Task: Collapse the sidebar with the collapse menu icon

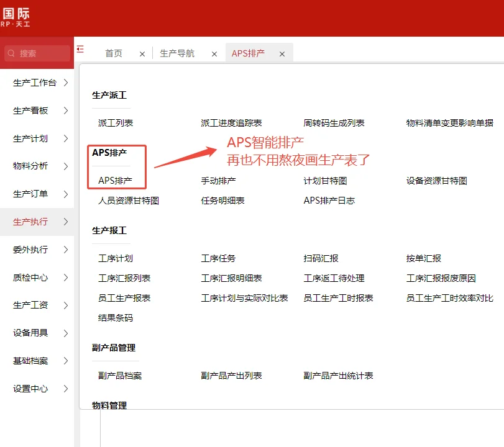Action: 81,48
